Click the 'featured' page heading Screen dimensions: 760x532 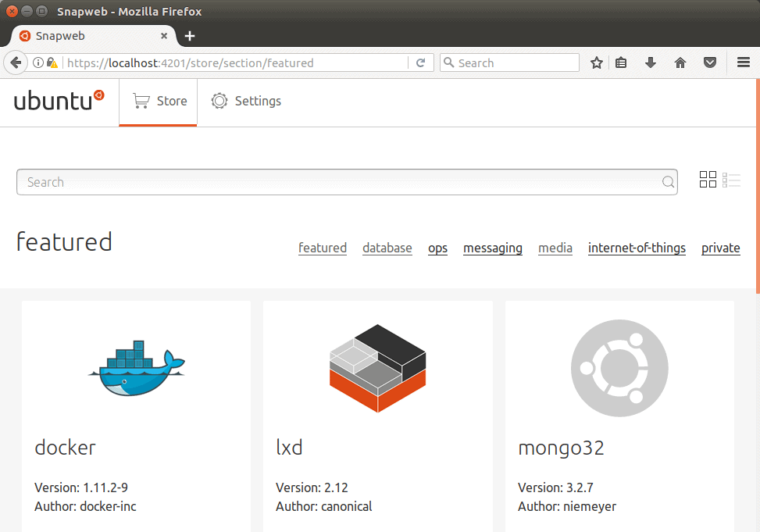[x=64, y=241]
